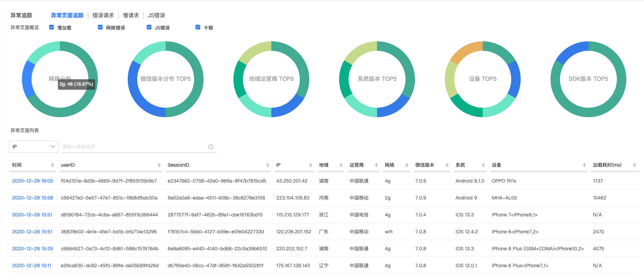
Task: Select WeChat version cell 7.0.4
Action: tap(420, 215)
